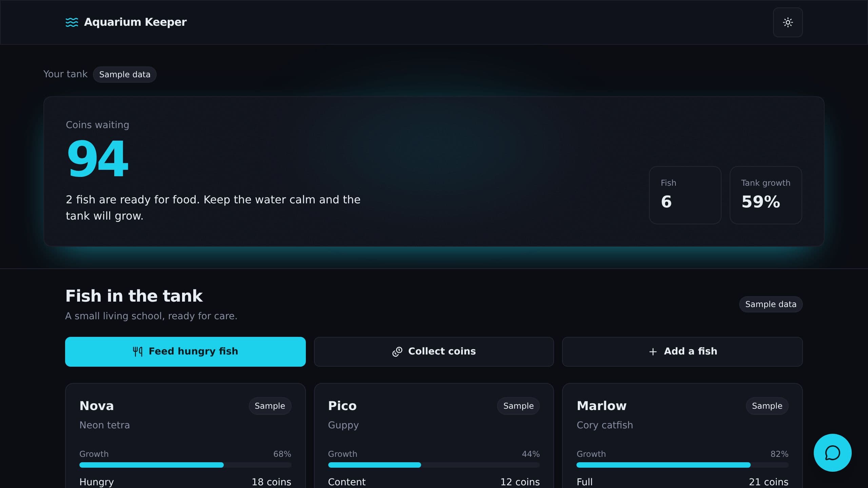Screen dimensions: 868x488
Task: Click the "Your tank" label
Action: coord(65,74)
